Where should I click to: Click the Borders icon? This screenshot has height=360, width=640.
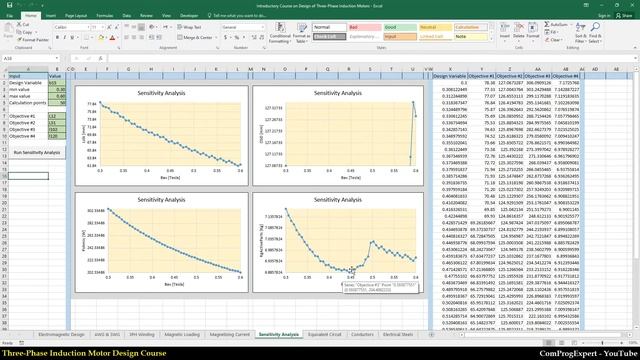click(86, 38)
